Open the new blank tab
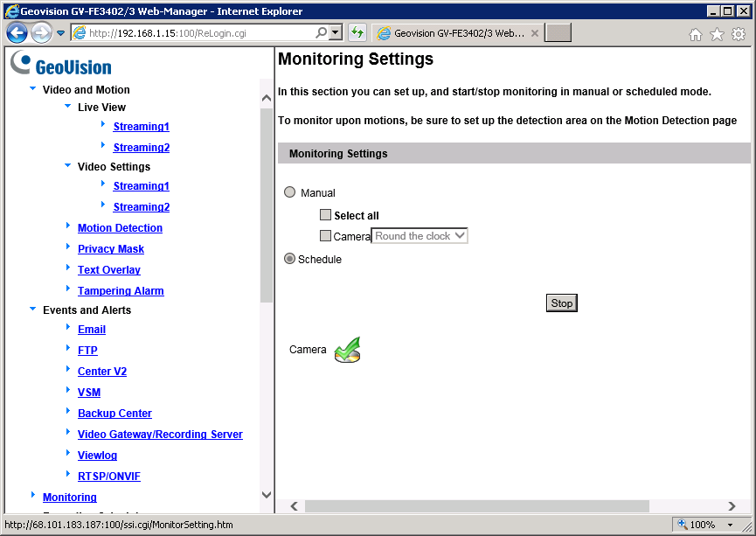Screen dimensions: 756x536 coord(558,33)
